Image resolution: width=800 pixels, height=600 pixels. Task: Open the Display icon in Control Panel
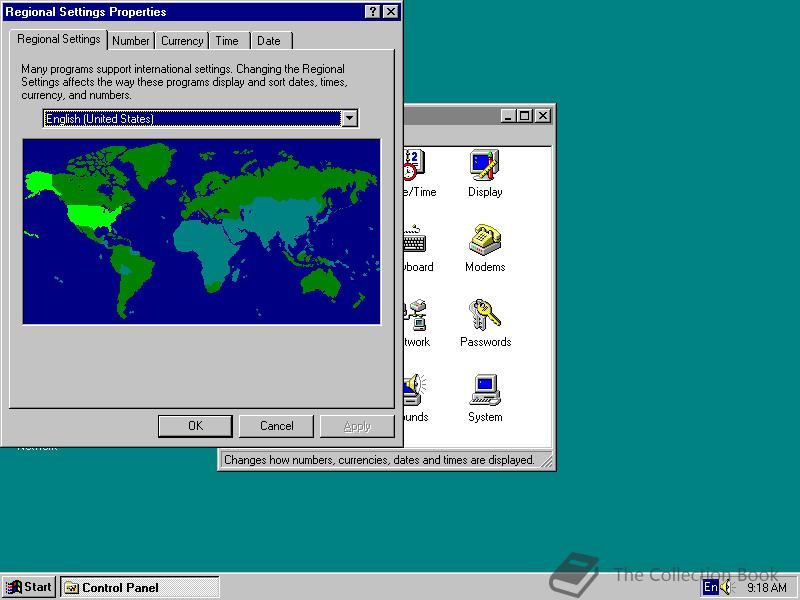[485, 173]
